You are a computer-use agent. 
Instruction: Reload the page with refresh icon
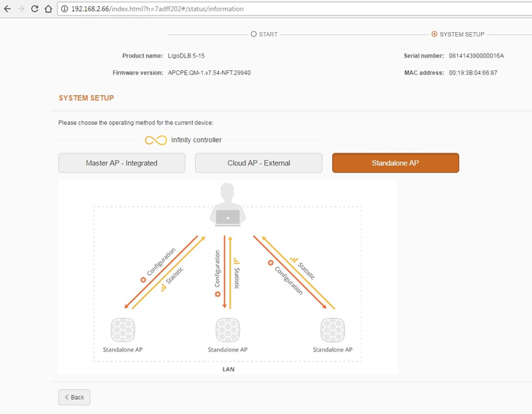[x=35, y=9]
